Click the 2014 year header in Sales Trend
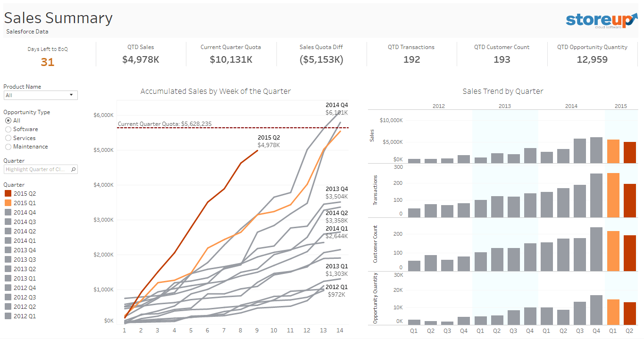The image size is (644, 339). 571,106
